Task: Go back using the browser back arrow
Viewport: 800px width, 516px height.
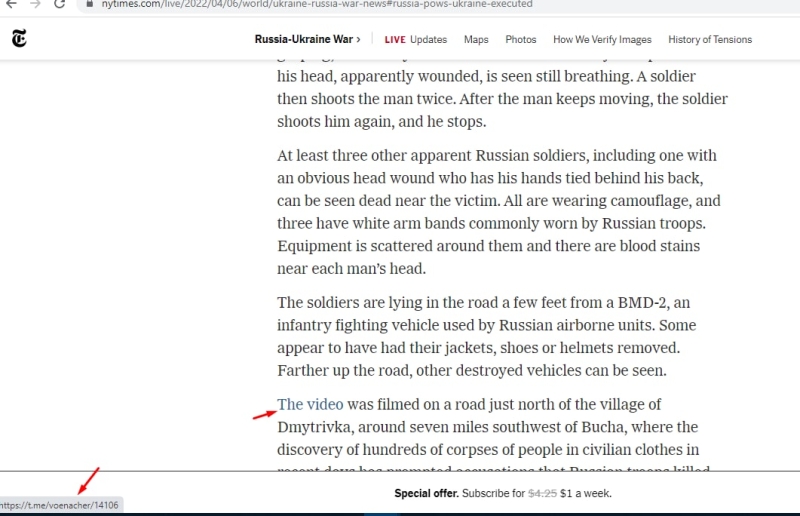Action: point(11,4)
